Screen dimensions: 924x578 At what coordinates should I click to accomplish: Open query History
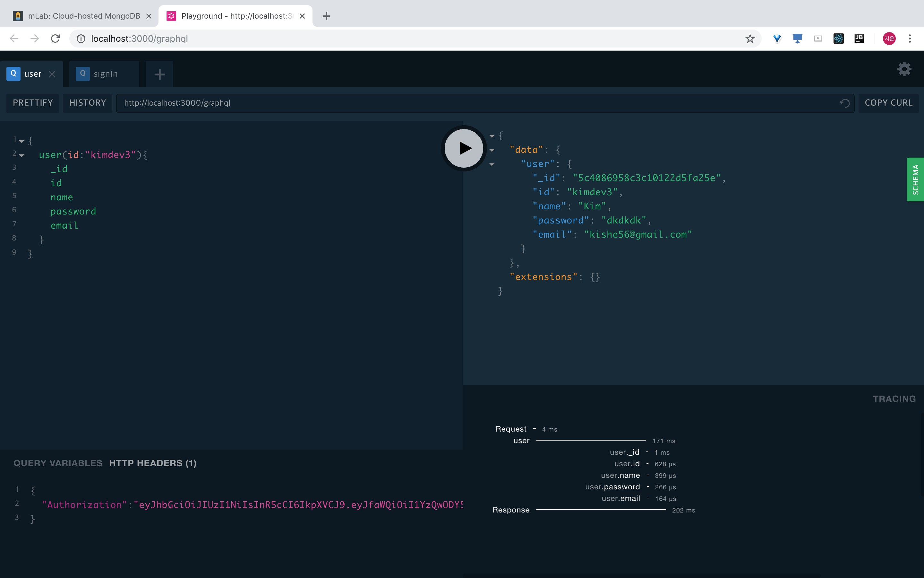(88, 103)
